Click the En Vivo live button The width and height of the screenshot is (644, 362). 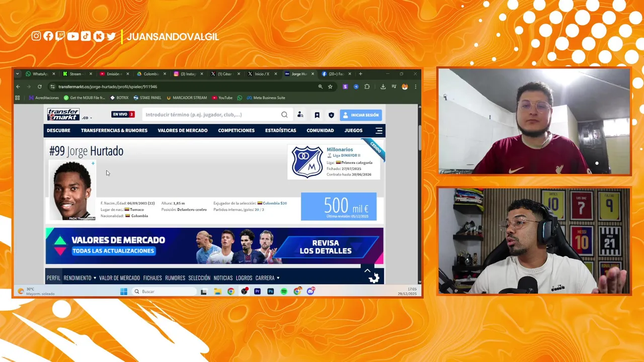123,115
